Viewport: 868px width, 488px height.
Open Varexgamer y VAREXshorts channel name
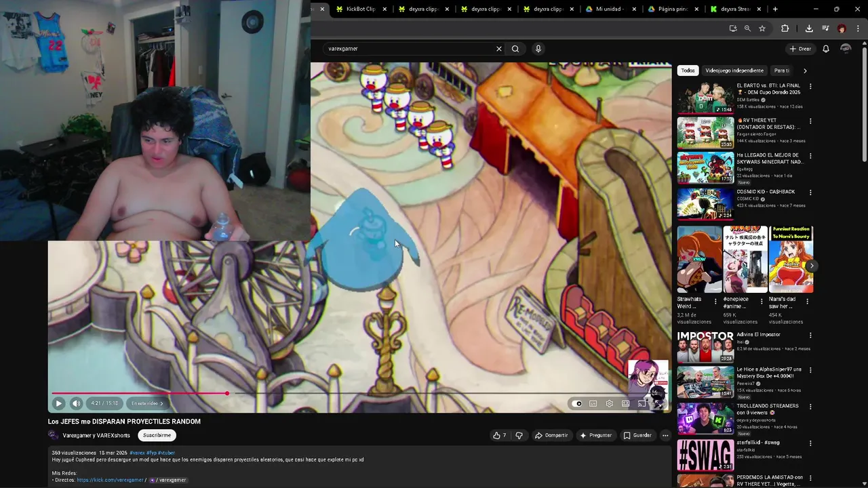[96, 435]
